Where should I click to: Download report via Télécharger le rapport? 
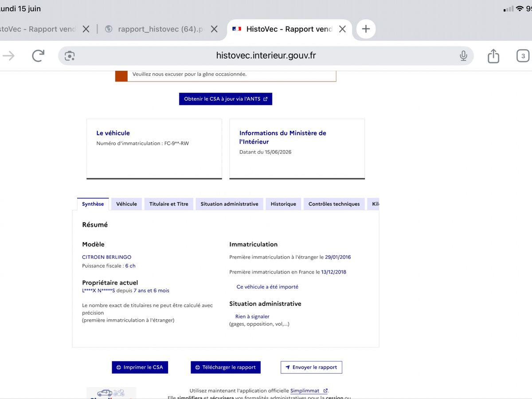coord(226,367)
